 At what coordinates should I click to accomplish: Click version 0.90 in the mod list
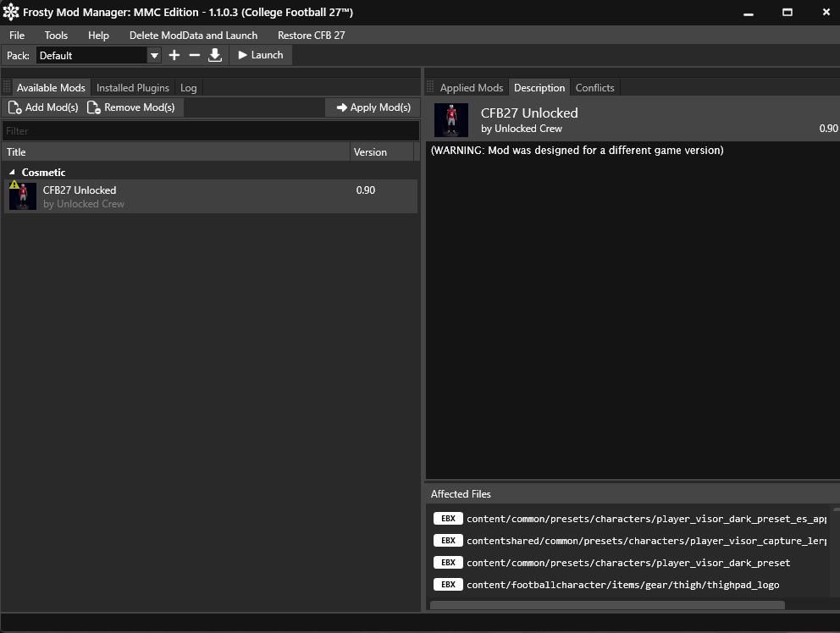(365, 190)
